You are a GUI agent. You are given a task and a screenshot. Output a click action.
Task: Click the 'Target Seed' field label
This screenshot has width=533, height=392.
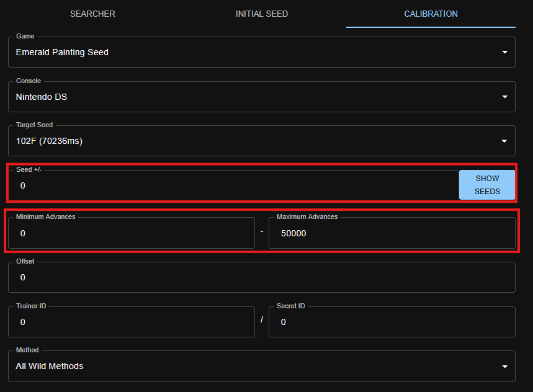pos(35,125)
